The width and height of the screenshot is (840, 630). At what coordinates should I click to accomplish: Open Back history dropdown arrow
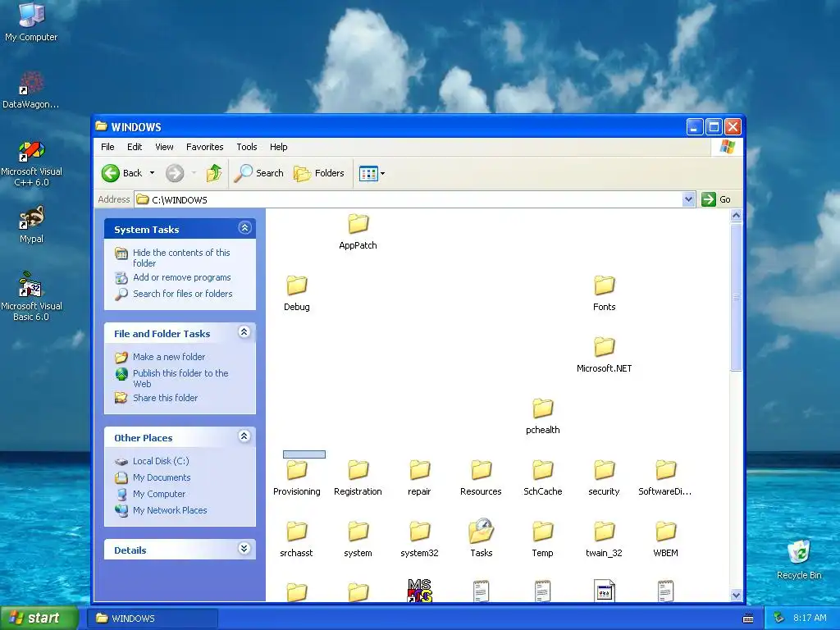(x=152, y=173)
